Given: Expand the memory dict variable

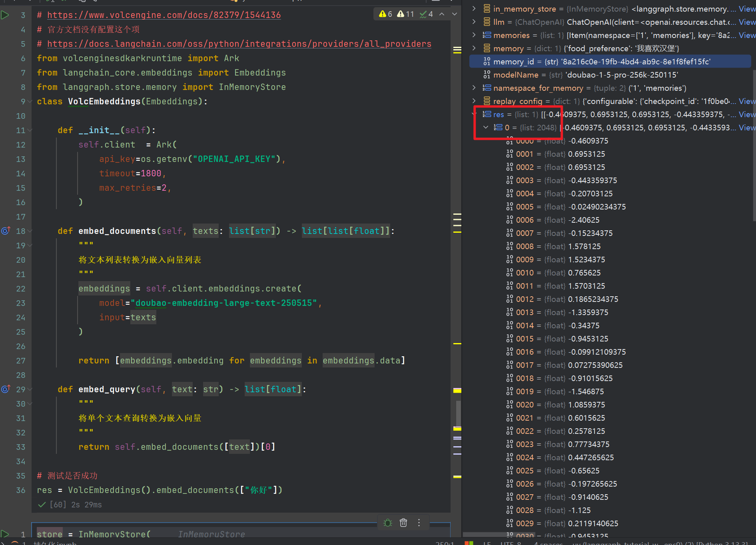Looking at the screenshot, I should pos(474,48).
